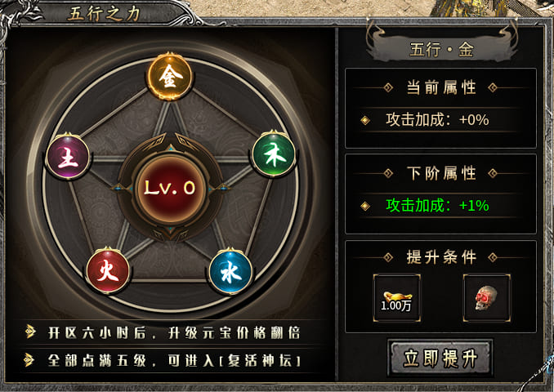Viewport: 554px width, 392px height.
Task: Click the 五行·金 panel banner
Action: tap(441, 49)
